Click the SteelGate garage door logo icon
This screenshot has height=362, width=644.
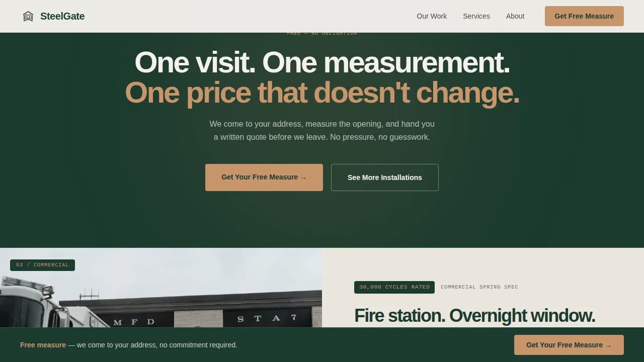pyautogui.click(x=28, y=16)
